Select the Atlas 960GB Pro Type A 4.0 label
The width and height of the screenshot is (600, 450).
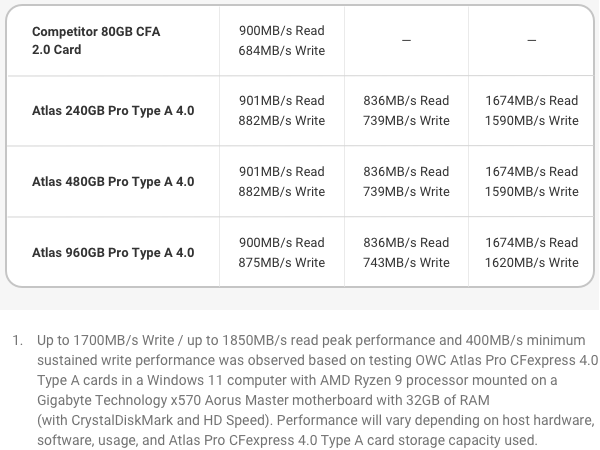[x=113, y=253]
